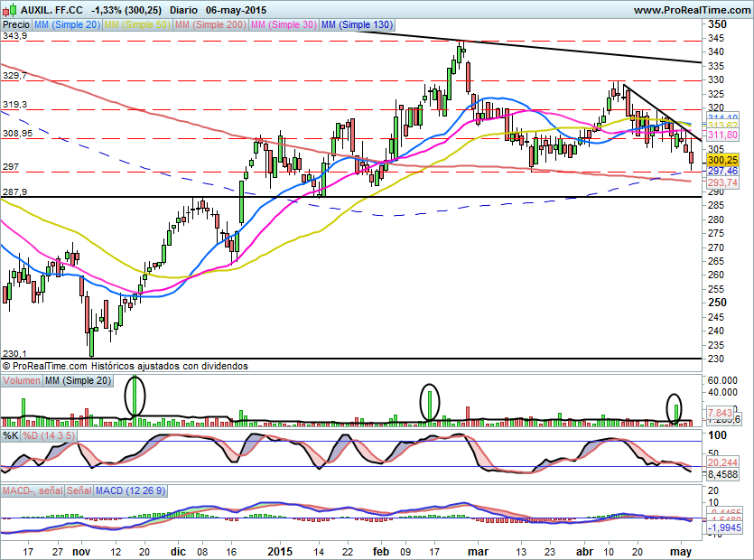
Task: Click the %D (14 3 5) indicator label
Action: (49, 435)
